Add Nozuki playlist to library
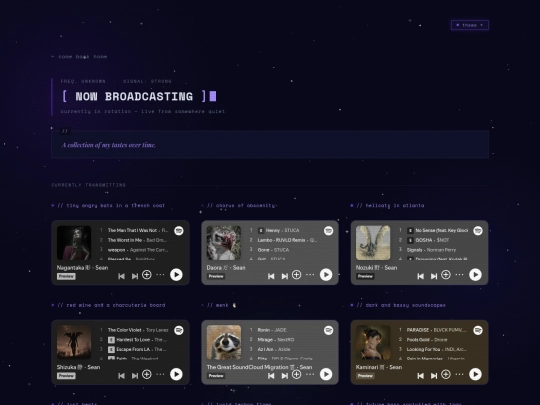 point(446,275)
